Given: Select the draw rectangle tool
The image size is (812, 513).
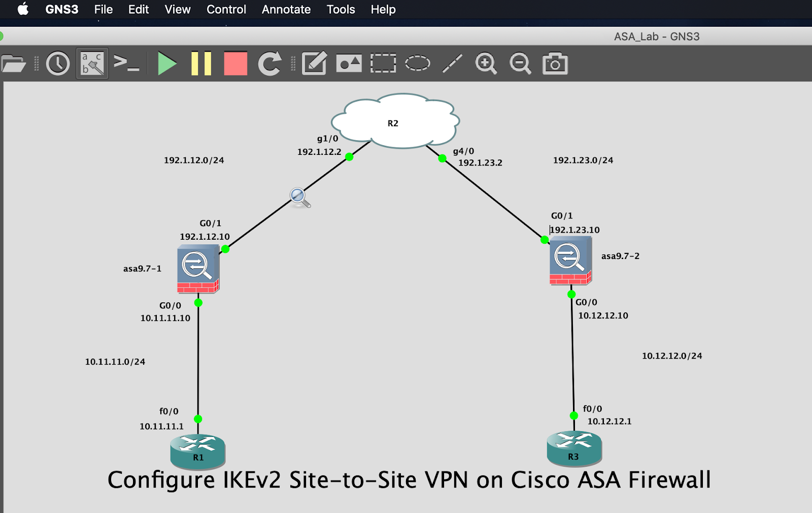Looking at the screenshot, I should (383, 63).
